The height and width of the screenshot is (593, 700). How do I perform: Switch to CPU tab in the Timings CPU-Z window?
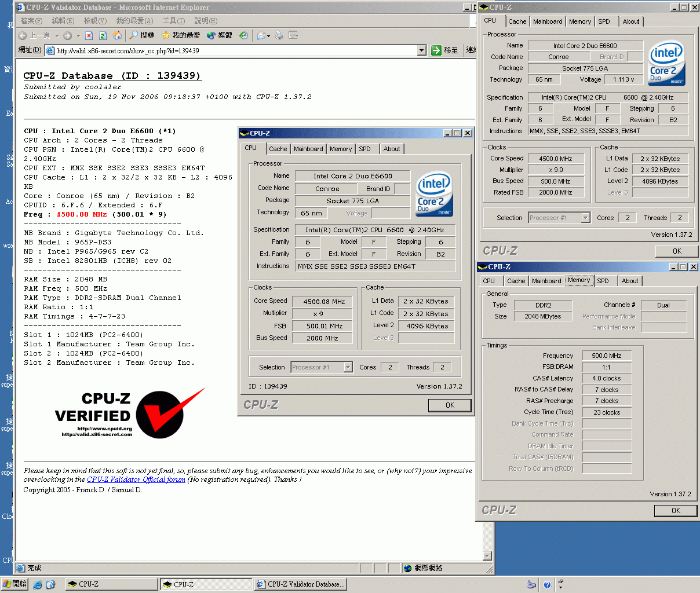pyautogui.click(x=489, y=281)
